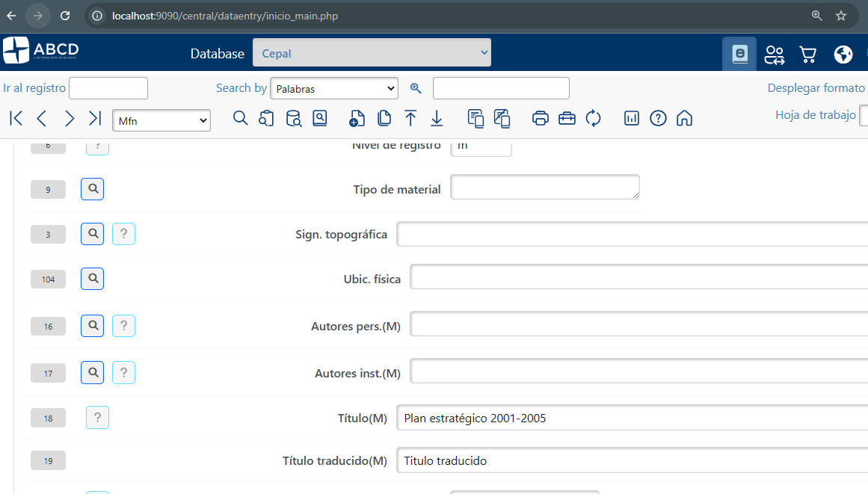Click the statistics chart icon
Image resolution: width=868 pixels, height=494 pixels.
click(x=632, y=118)
